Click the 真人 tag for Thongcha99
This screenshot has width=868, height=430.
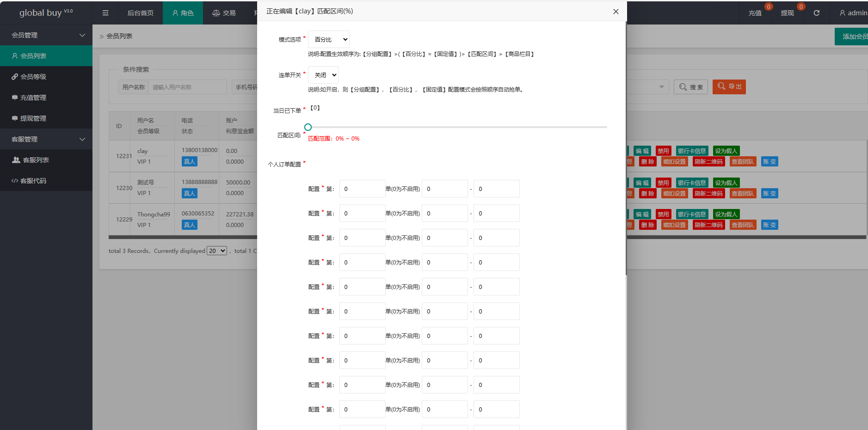(190, 225)
